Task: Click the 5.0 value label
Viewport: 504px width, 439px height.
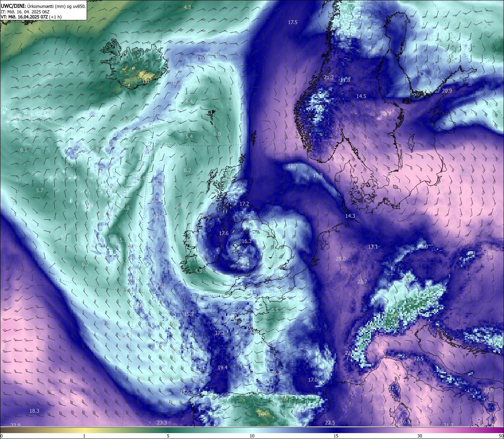Action: pos(126,207)
